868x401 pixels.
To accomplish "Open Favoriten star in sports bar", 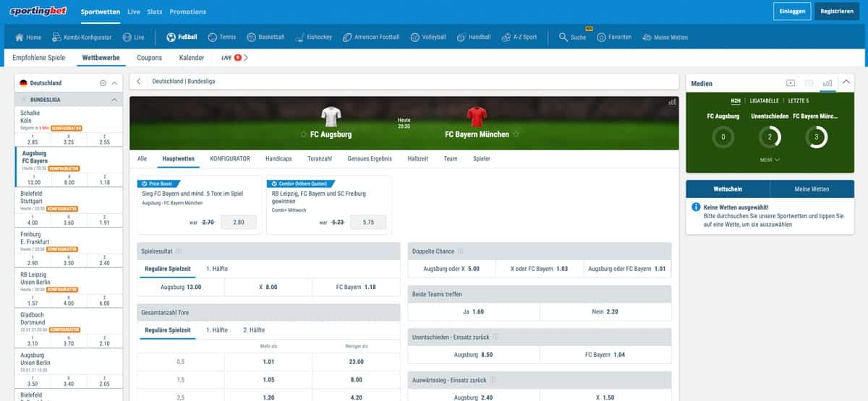I will click(x=614, y=37).
